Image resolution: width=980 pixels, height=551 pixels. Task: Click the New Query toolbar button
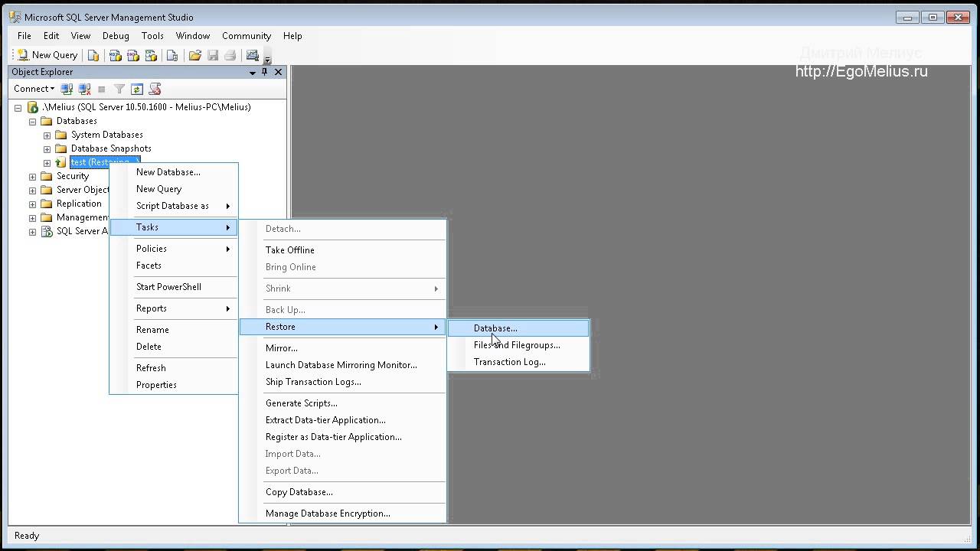pyautogui.click(x=47, y=55)
